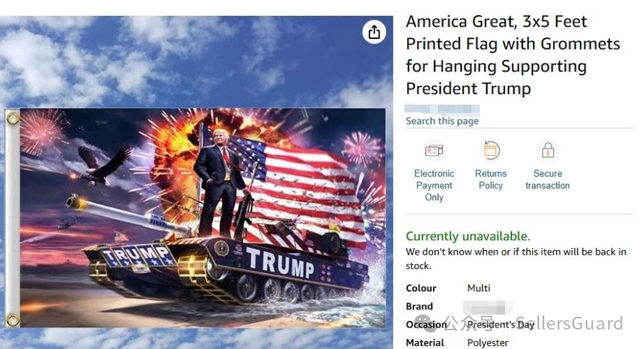Select the President's Day occasion value
This screenshot has height=349, width=644.
pyautogui.click(x=501, y=324)
